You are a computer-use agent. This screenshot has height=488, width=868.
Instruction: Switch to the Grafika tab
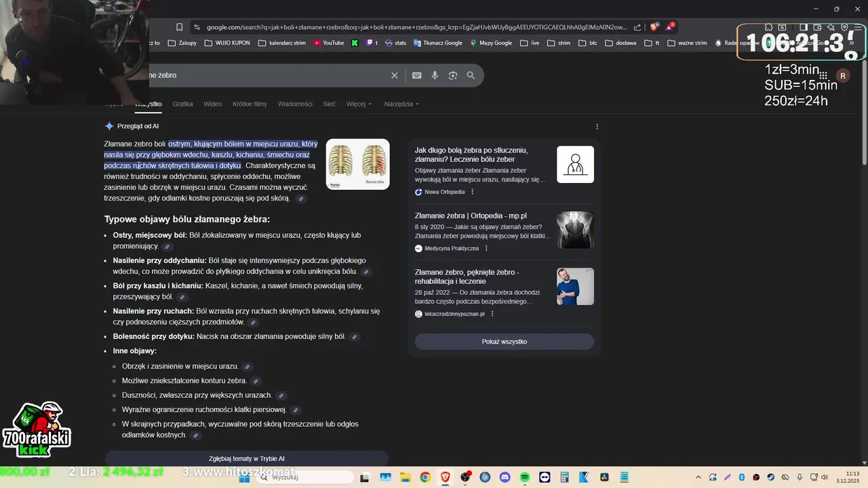click(182, 104)
